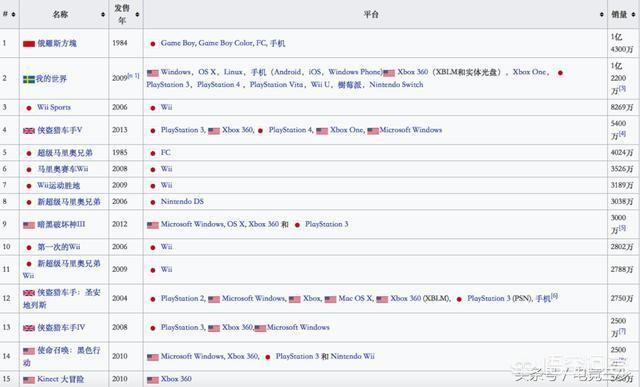Click the US flag beside 使命召唤：黑色行动
This screenshot has height=387, width=640.
point(29,351)
